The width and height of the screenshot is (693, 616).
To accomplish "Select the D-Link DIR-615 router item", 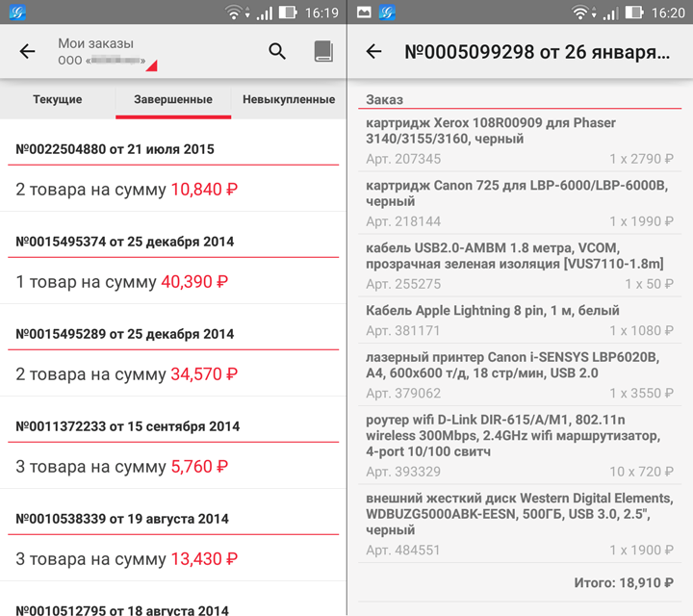I will coord(520,445).
